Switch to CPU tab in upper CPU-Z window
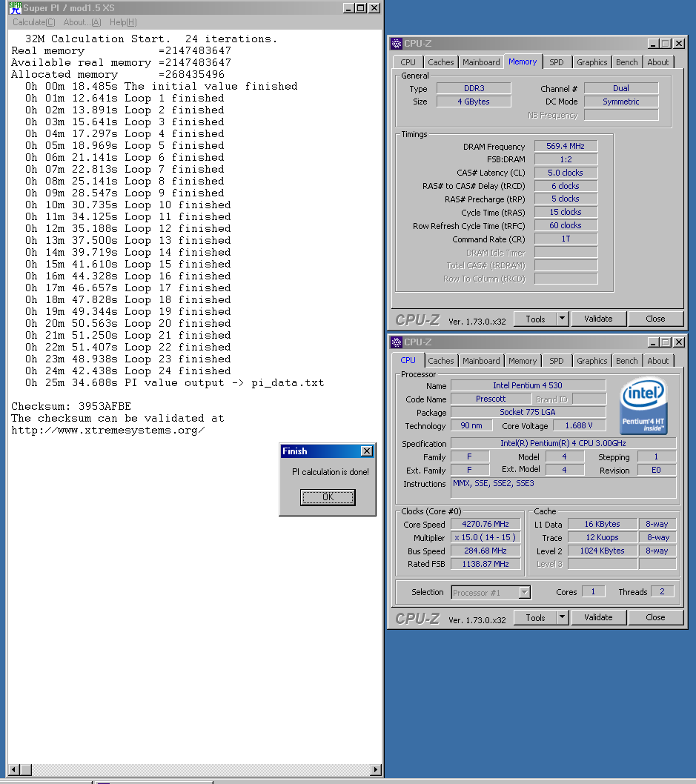696x784 pixels. (x=408, y=62)
